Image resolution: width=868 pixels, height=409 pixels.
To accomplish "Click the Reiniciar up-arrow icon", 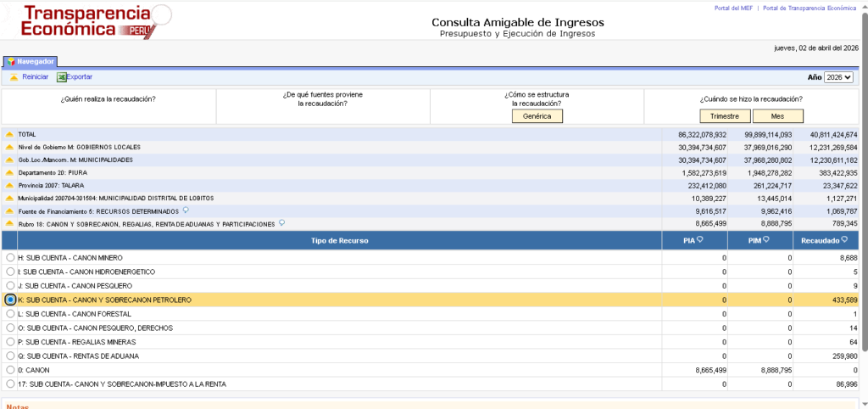I will coord(14,77).
